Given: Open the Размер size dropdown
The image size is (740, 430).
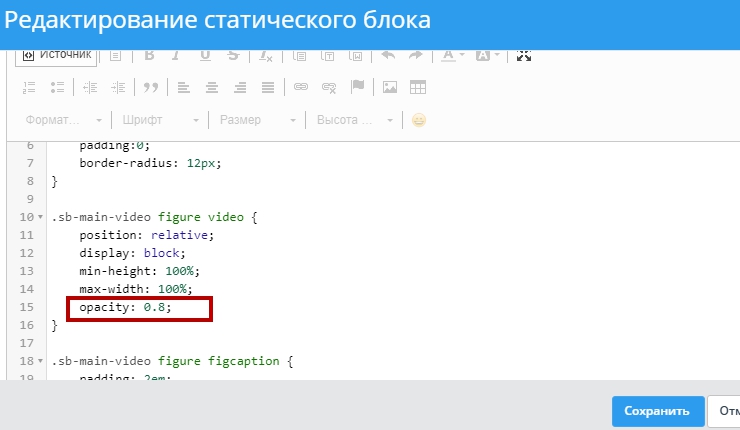Looking at the screenshot, I should pyautogui.click(x=257, y=120).
